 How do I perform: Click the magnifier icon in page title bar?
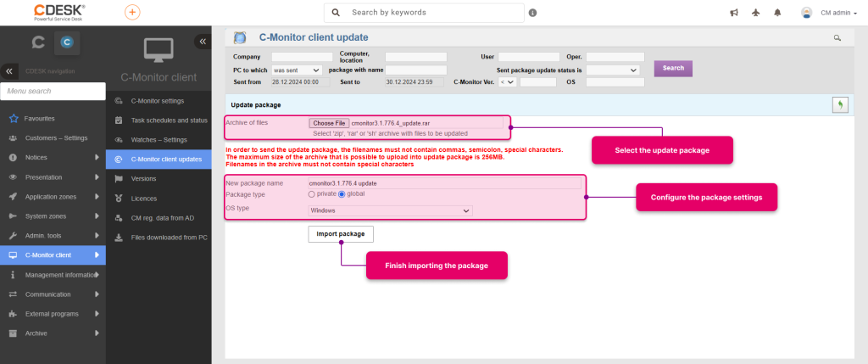837,37
